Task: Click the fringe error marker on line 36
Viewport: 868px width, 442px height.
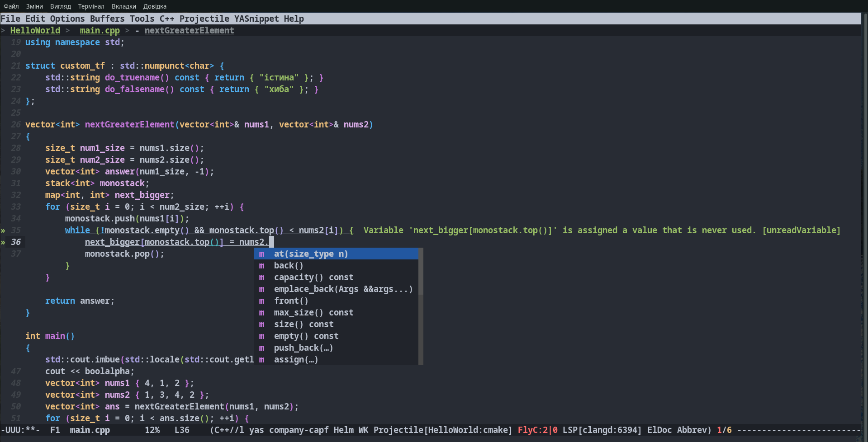Action: point(3,242)
